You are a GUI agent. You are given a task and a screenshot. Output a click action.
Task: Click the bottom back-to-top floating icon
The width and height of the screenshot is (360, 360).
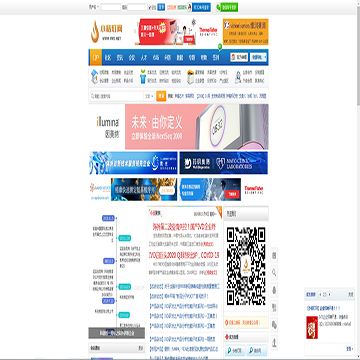point(274,342)
